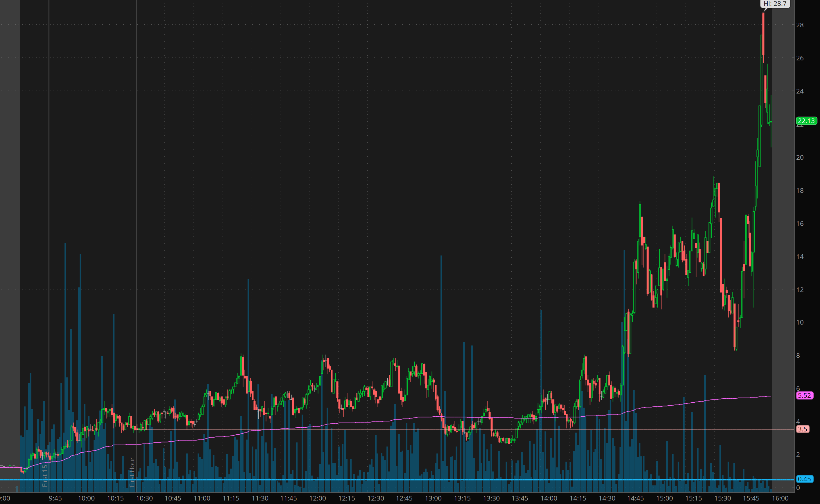Click the 16 price axis tick label
The width and height of the screenshot is (820, 504).
coord(800,224)
